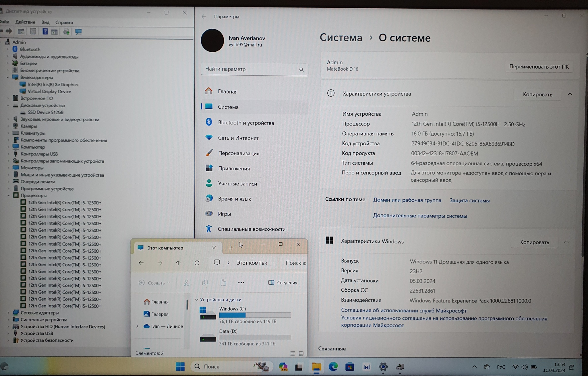Viewport: 588px width, 376px height.
Task: Collapse the Видеоадаптеры tree node
Action: click(x=8, y=77)
